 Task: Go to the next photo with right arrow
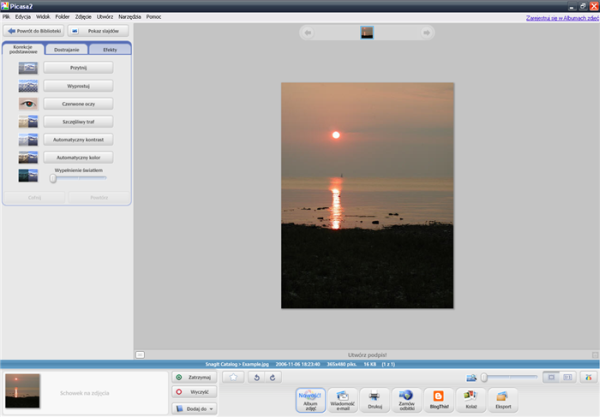click(x=426, y=33)
